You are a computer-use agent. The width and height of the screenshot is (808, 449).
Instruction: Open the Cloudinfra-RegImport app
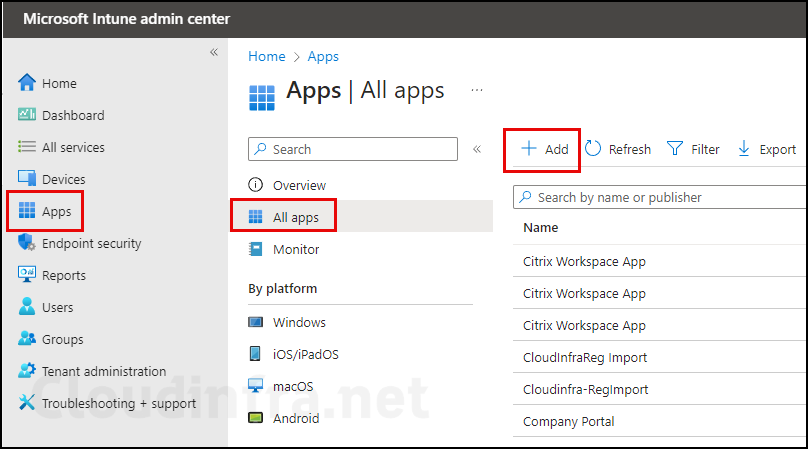tap(585, 390)
